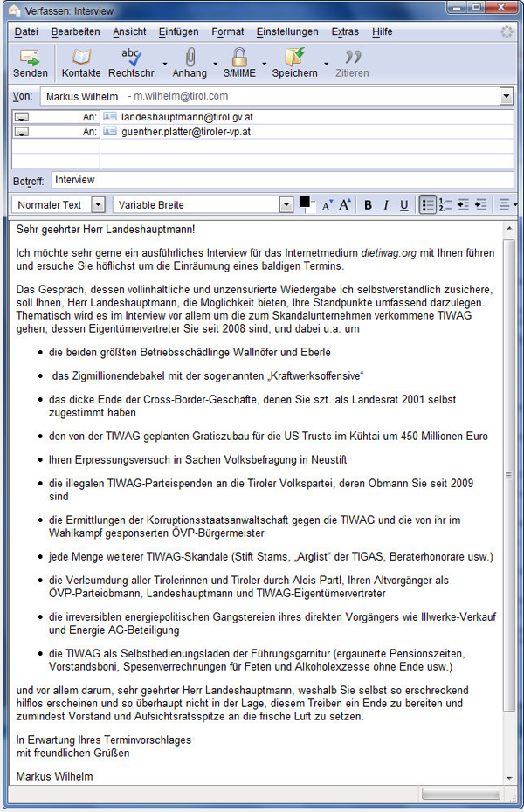Open S/MIME security options
Viewport: 524px width, 812px height.
[239, 63]
